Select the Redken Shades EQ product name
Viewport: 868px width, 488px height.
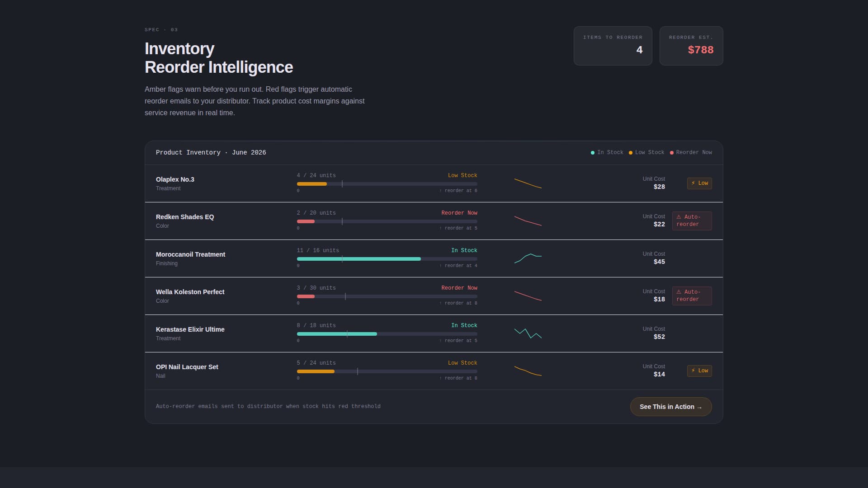tap(185, 217)
